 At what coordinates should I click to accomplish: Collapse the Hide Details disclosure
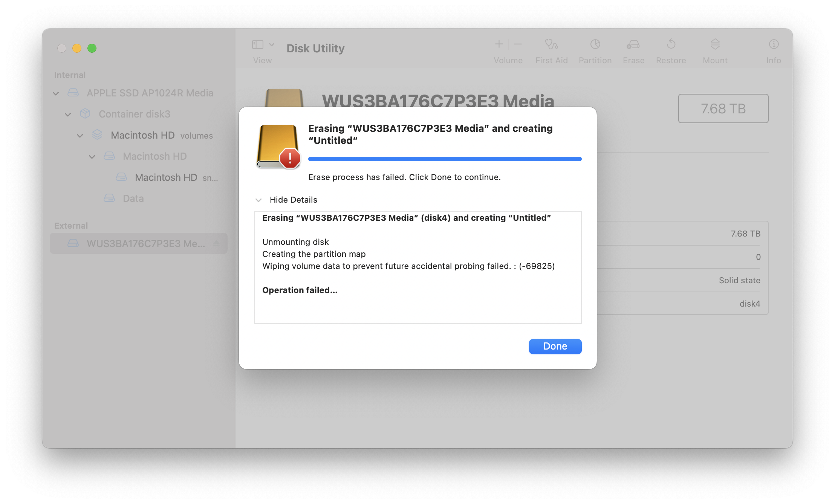[258, 200]
